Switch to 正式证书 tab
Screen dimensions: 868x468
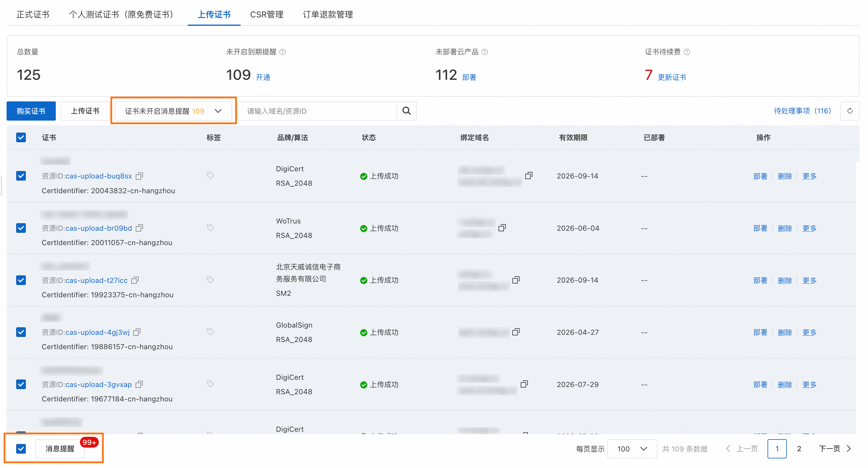[x=33, y=14]
